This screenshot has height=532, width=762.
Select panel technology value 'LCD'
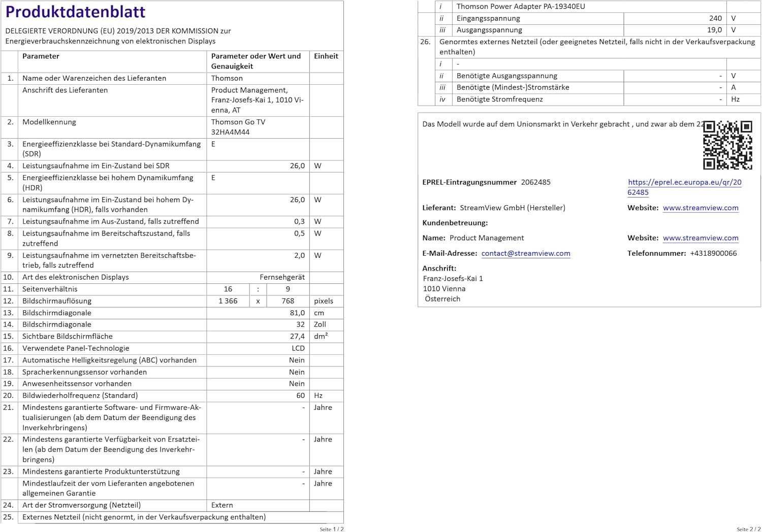298,348
